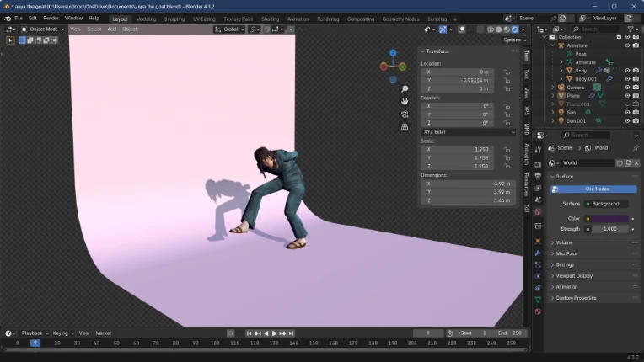Lock the X location property
Viewport: 644px width, 362px height.
(507, 72)
